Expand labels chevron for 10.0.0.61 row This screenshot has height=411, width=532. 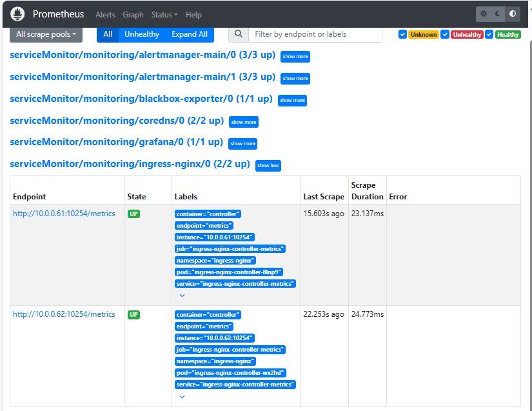[182, 296]
